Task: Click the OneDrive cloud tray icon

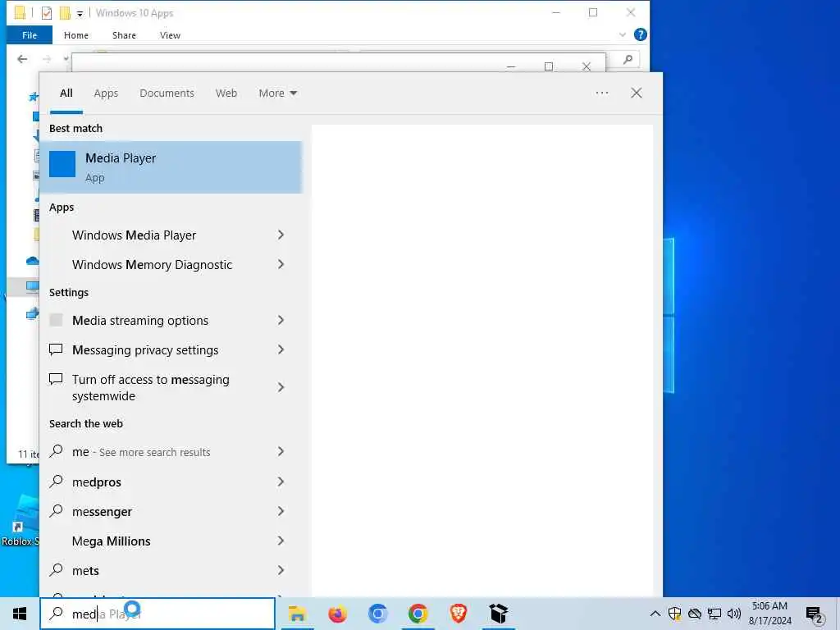Action: pos(695,614)
